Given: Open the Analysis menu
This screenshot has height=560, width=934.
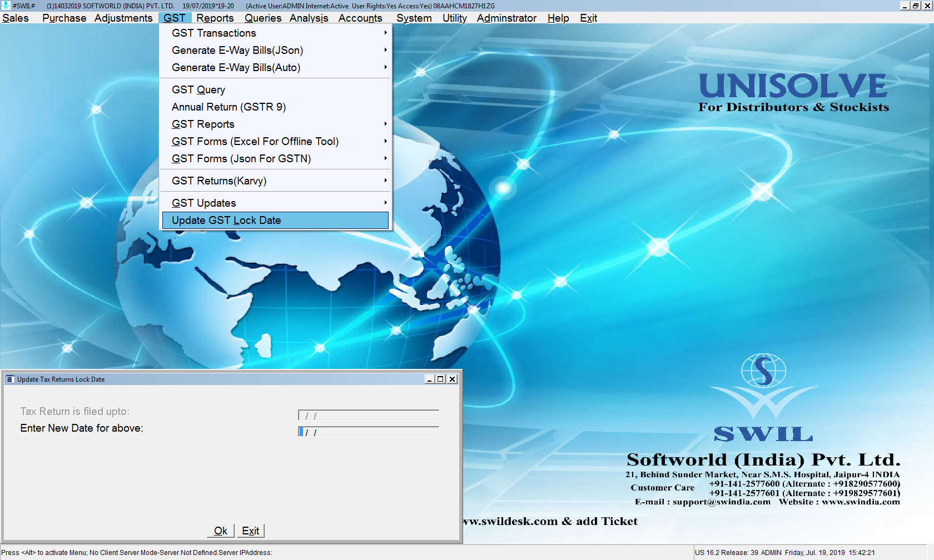Looking at the screenshot, I should 309,18.
